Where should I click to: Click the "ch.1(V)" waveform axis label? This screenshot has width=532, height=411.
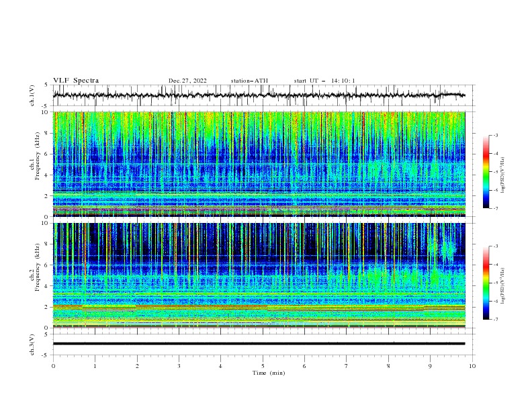tap(32, 95)
